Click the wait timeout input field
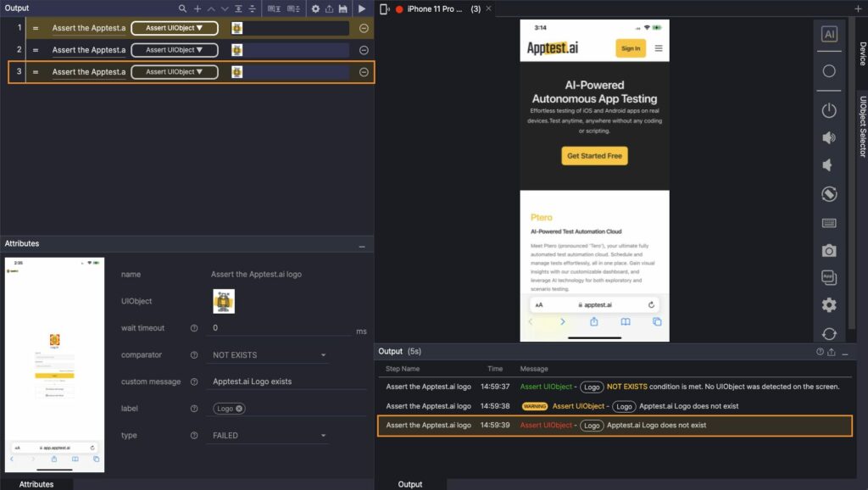868x490 pixels. (280, 328)
